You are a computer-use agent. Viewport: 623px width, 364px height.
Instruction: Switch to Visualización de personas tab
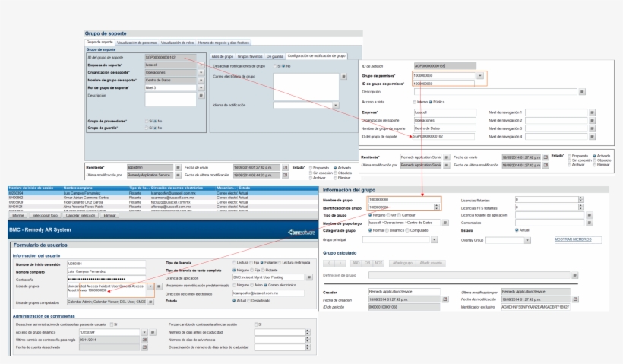tap(135, 43)
